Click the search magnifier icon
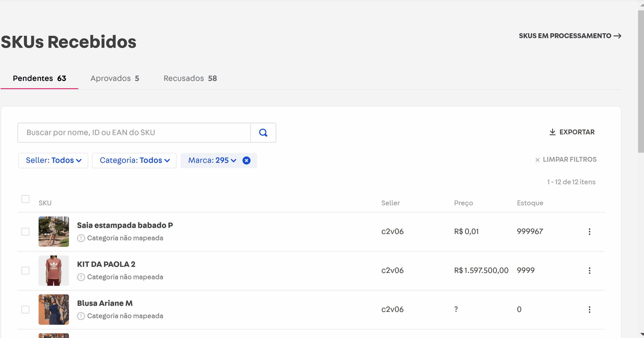Image resolution: width=644 pixels, height=338 pixels. [x=263, y=132]
